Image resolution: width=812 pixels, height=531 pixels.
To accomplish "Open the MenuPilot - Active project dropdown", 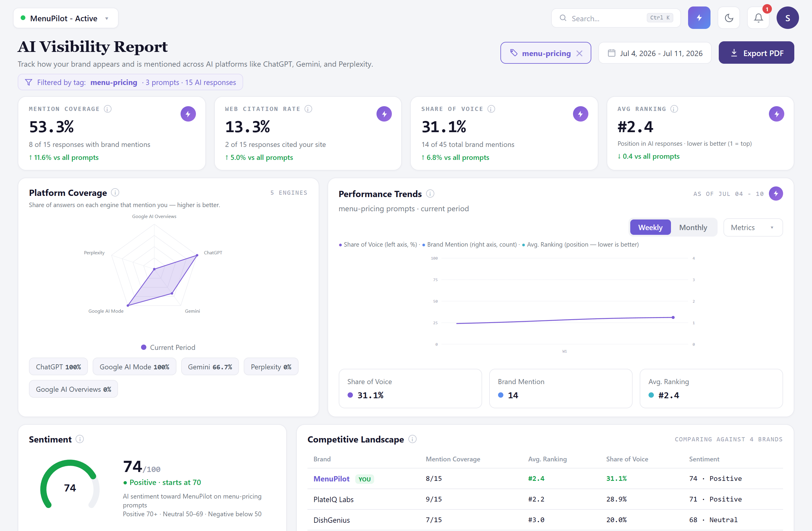I will 66,18.
